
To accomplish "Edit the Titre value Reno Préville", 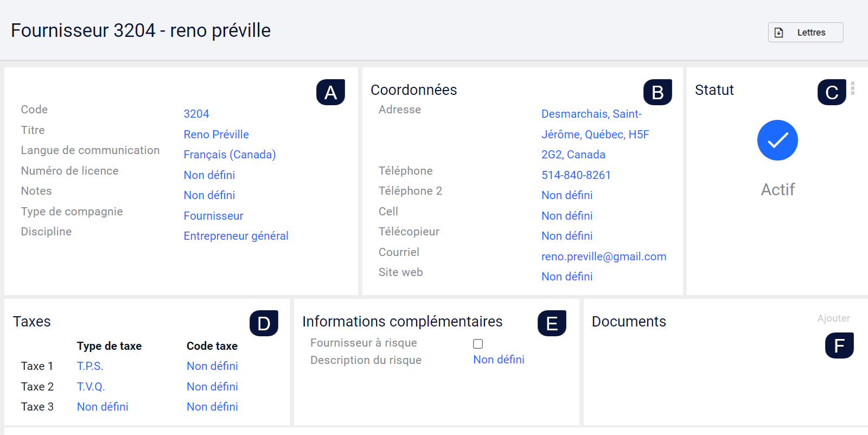I will 216,135.
